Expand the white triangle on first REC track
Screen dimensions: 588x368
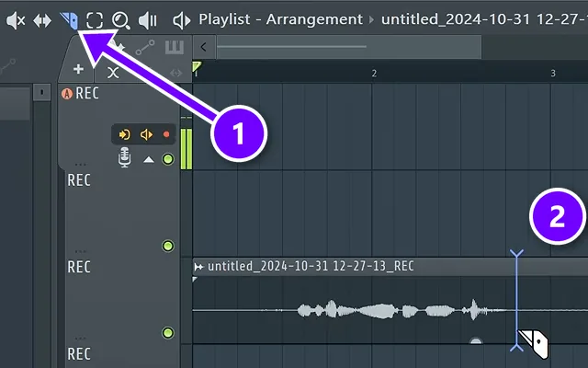pyautogui.click(x=149, y=160)
